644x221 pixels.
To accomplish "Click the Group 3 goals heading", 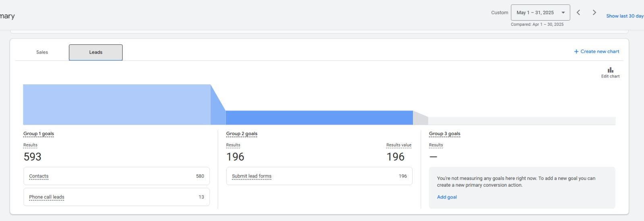I will [444, 134].
